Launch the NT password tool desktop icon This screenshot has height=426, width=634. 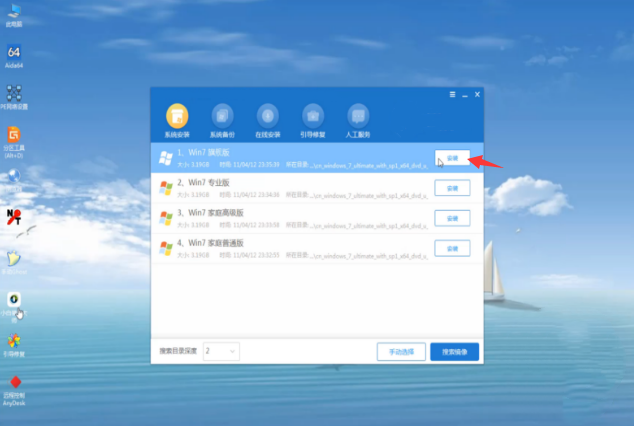point(14,217)
